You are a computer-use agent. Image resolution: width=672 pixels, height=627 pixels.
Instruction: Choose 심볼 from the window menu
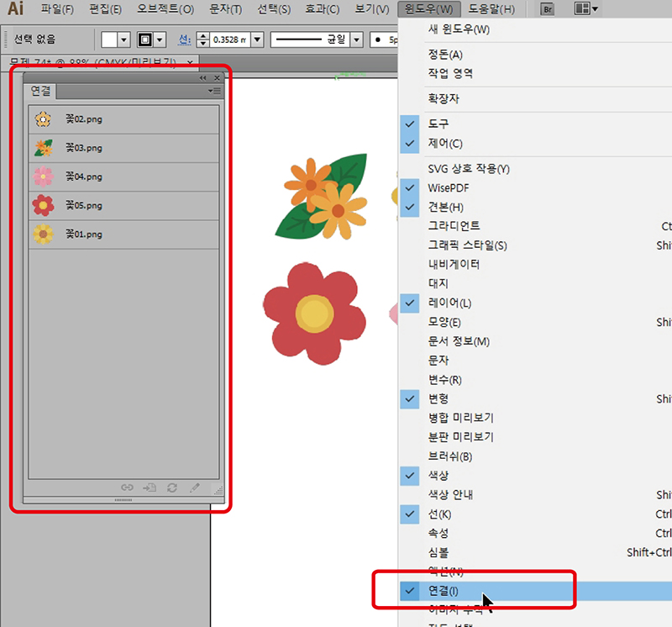coord(438,552)
